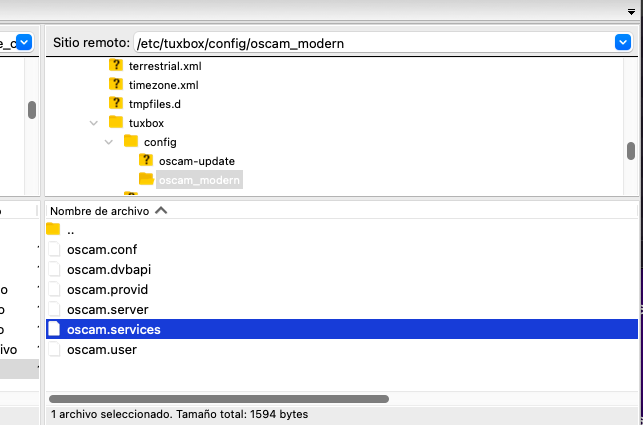Select the oscam.dvbapi file
Viewport: 643px width, 425px height.
[108, 270]
